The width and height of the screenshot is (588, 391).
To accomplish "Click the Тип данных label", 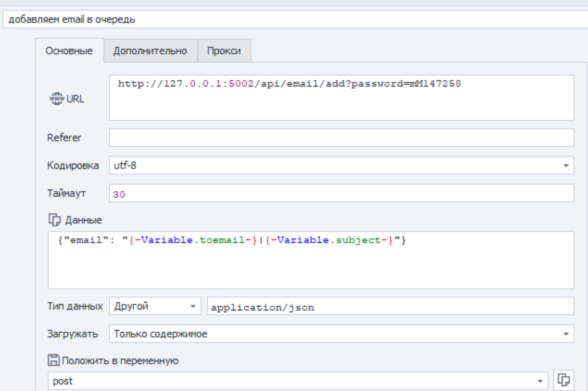I will point(75,306).
